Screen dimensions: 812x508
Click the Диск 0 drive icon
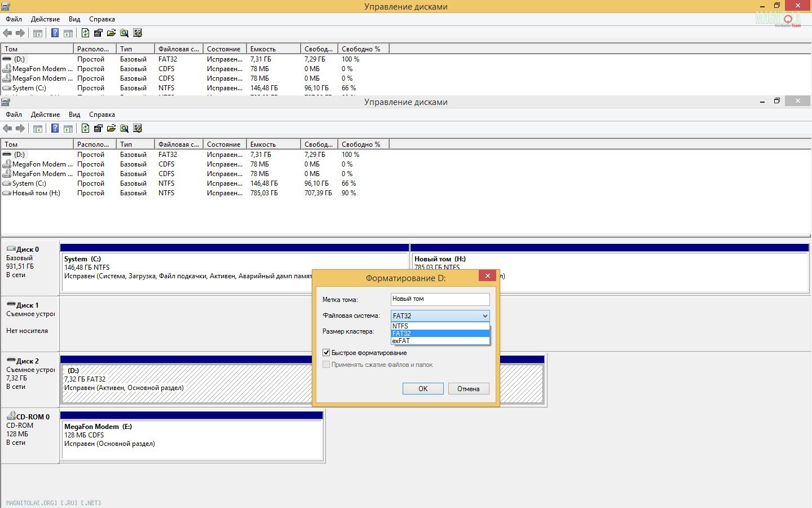11,248
